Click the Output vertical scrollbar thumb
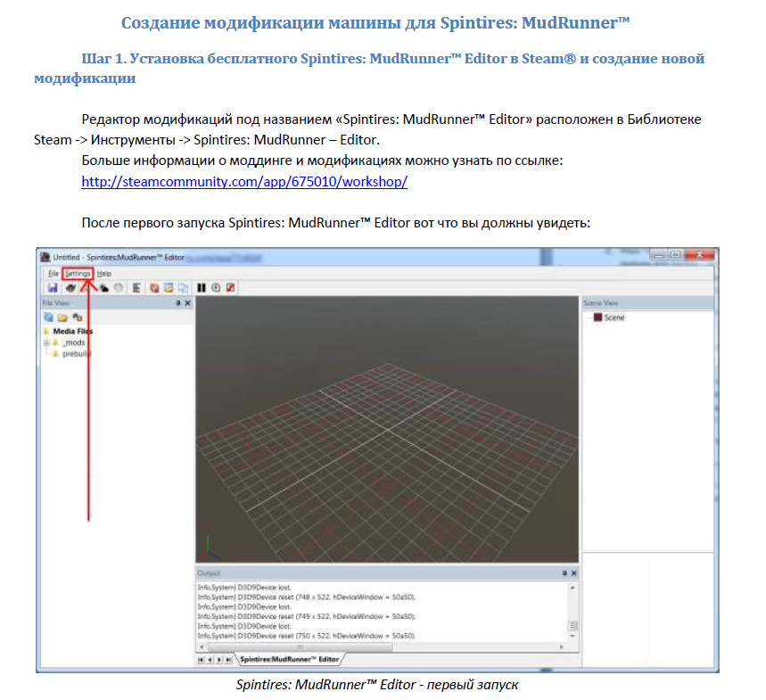Image resolution: width=766 pixels, height=700 pixels. coord(572,626)
